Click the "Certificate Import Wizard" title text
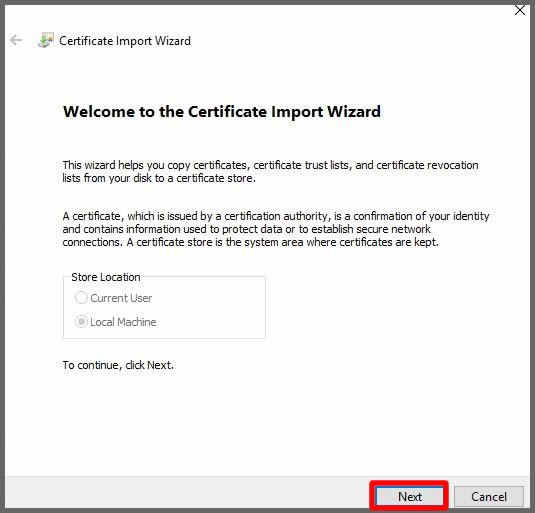 125,41
